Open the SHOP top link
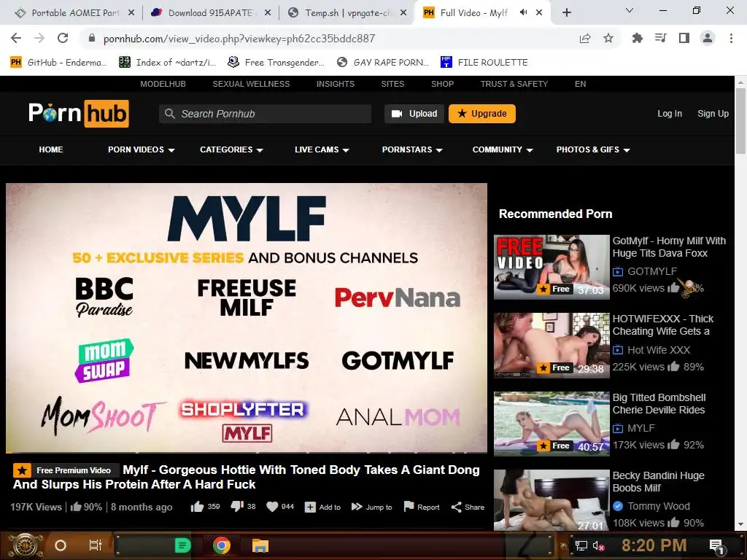This screenshot has height=560, width=747. click(x=442, y=84)
